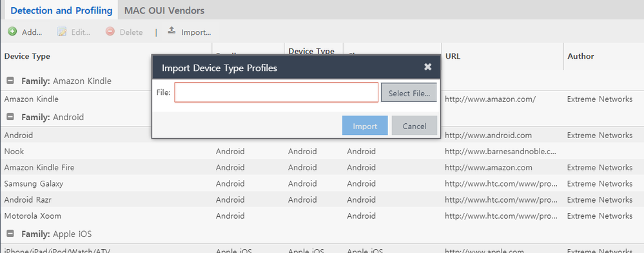The height and width of the screenshot is (253, 644).
Task: Open the MAC OUI Vendors tab
Action: click(x=164, y=10)
